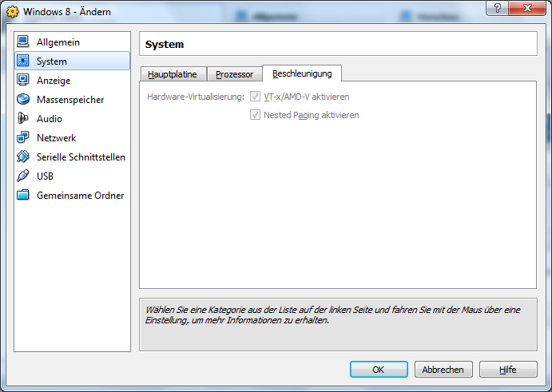Click the title bar question mark help button
This screenshot has height=392, width=552.
(497, 8)
